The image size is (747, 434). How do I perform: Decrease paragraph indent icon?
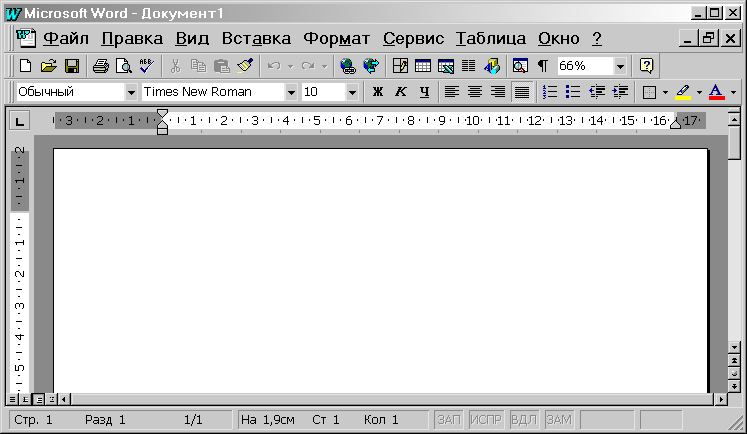click(x=596, y=91)
